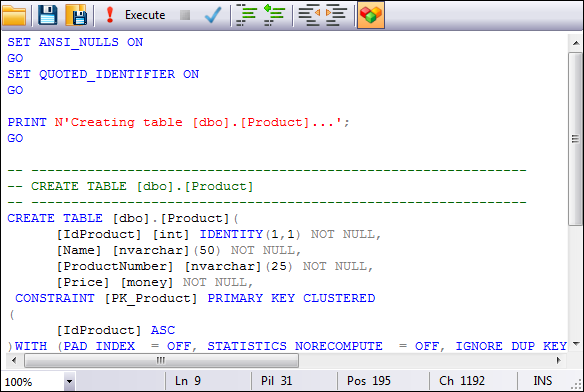Image resolution: width=584 pixels, height=392 pixels.
Task: Open the 100% zoom dropdown
Action: pos(69,381)
